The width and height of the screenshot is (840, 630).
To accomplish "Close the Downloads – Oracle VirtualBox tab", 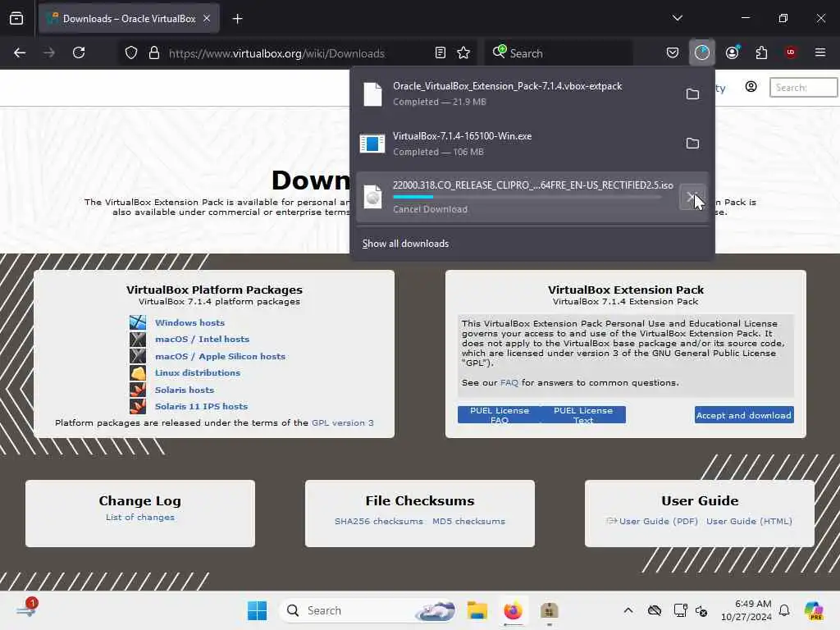I will 207,19.
